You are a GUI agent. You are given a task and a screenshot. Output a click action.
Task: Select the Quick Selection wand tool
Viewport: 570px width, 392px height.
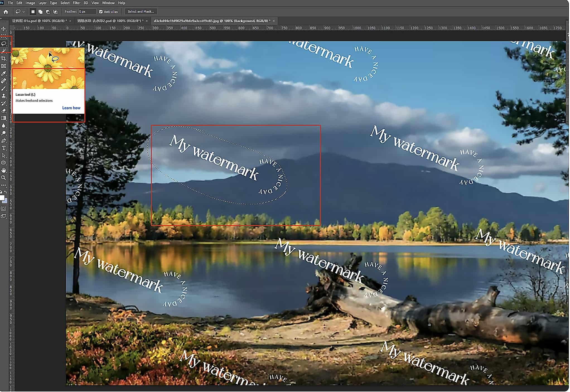point(4,51)
